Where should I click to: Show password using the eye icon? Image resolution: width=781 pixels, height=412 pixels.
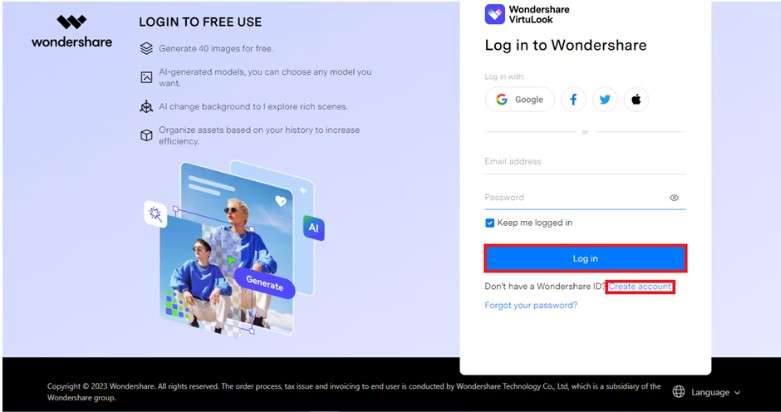pos(674,198)
